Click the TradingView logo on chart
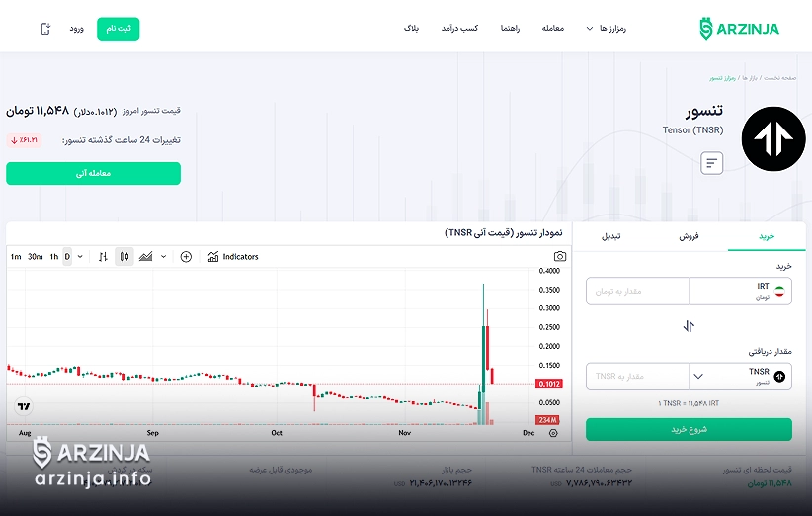The image size is (812, 516). [x=24, y=406]
